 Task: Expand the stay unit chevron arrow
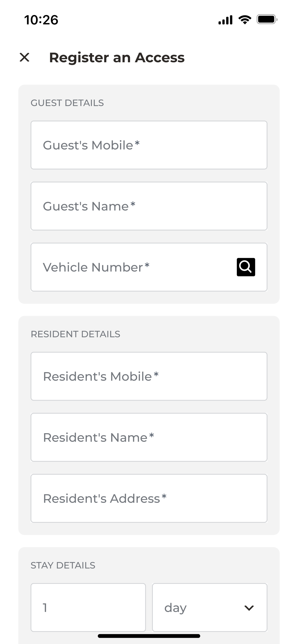pos(249,608)
